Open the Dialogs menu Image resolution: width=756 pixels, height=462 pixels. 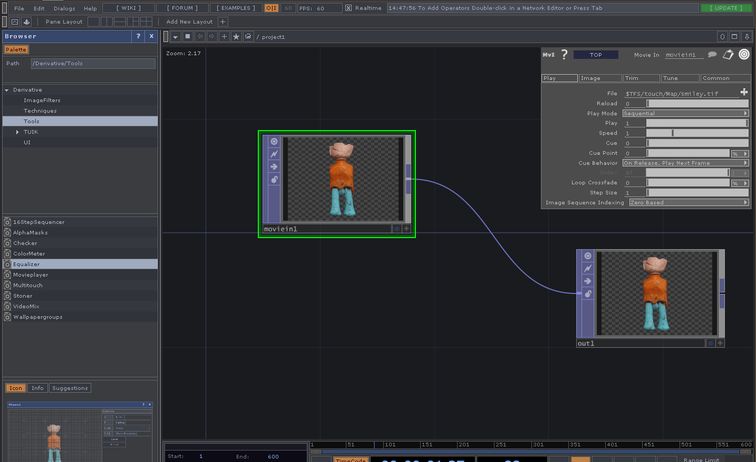(x=64, y=8)
